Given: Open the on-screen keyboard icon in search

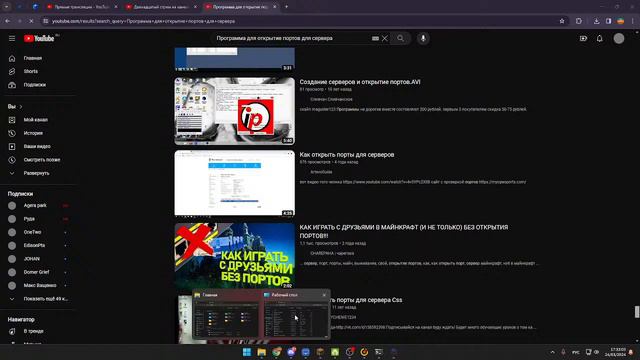Looking at the screenshot, I should 375,38.
